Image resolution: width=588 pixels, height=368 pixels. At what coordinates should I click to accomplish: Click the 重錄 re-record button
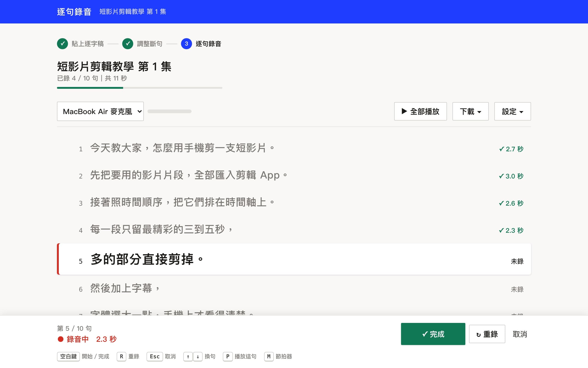pyautogui.click(x=487, y=334)
